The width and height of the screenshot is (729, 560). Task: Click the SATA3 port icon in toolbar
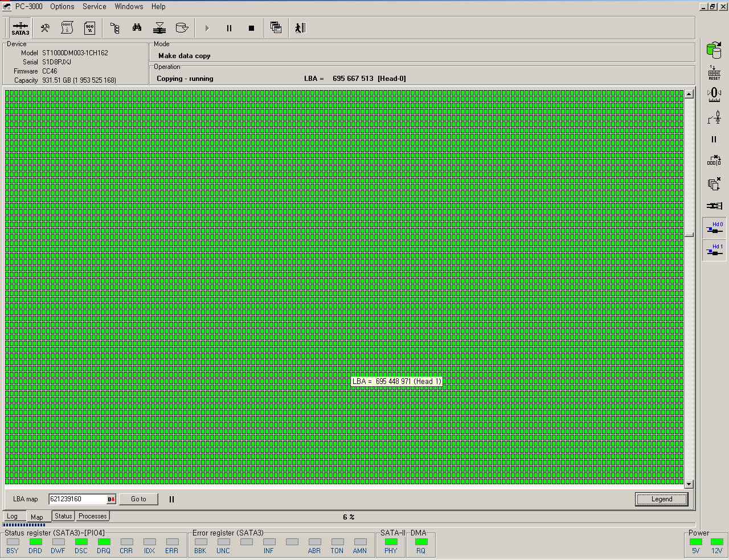point(20,28)
